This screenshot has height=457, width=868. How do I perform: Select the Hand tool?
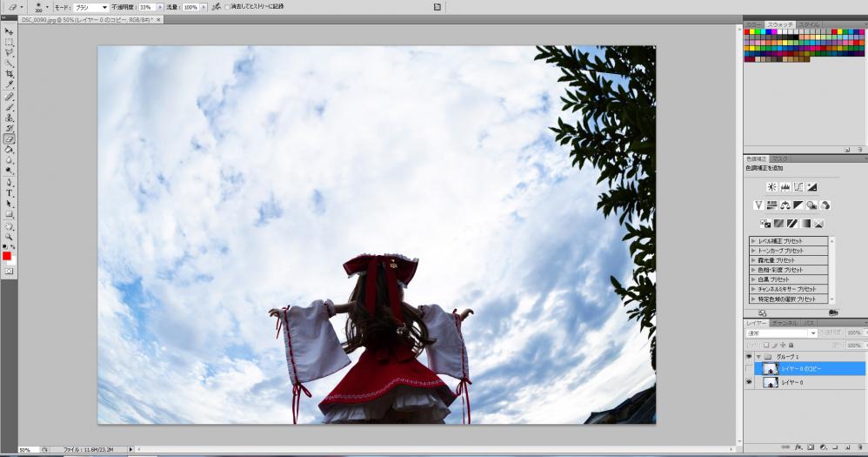pyautogui.click(x=9, y=226)
